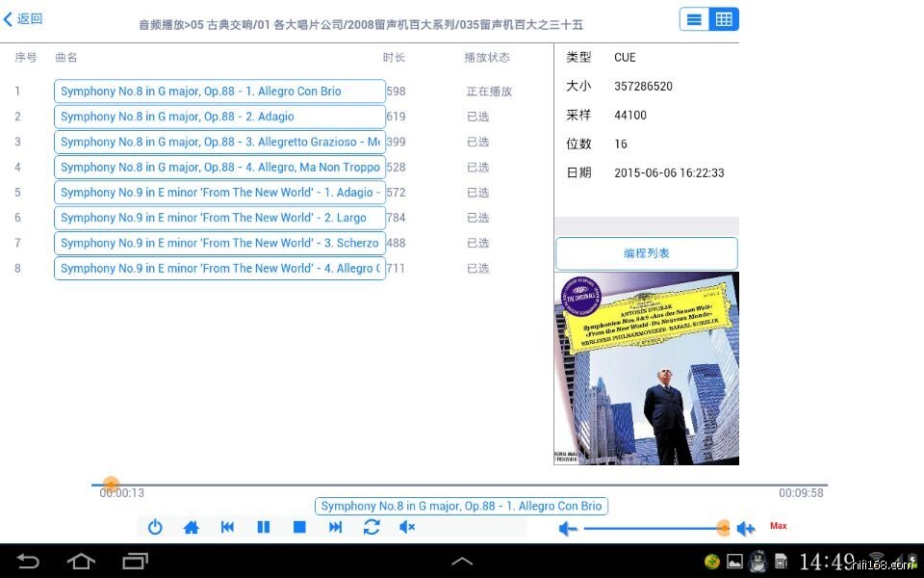Increase volume with speaker plus icon
The image size is (924, 578).
tap(746, 528)
